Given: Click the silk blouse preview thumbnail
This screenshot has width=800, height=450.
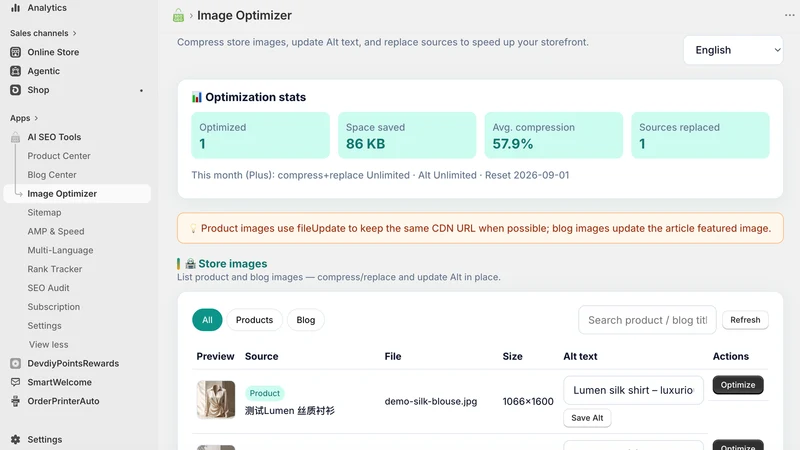Looking at the screenshot, I should point(216,399).
